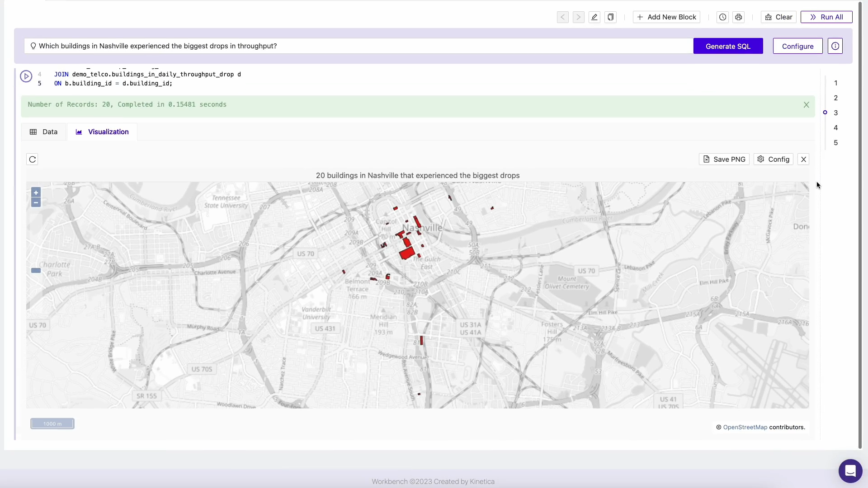Switch to the Visualization tab
868x488 pixels.
click(102, 131)
